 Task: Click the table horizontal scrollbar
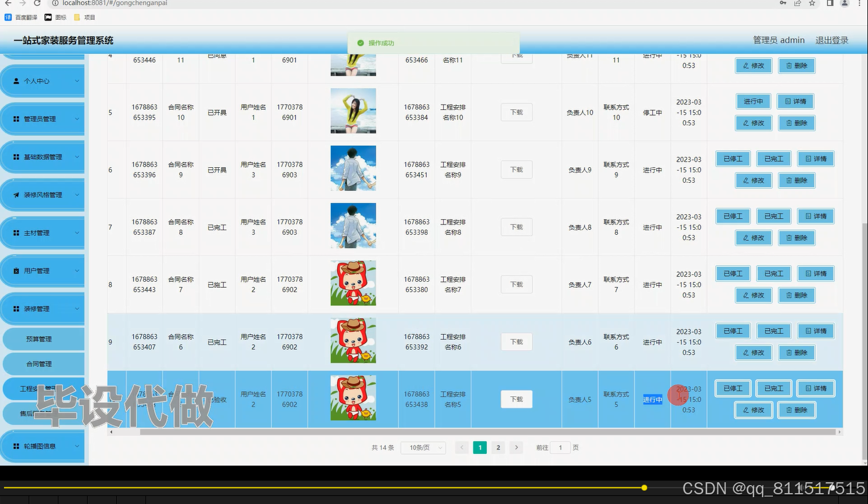(488, 432)
